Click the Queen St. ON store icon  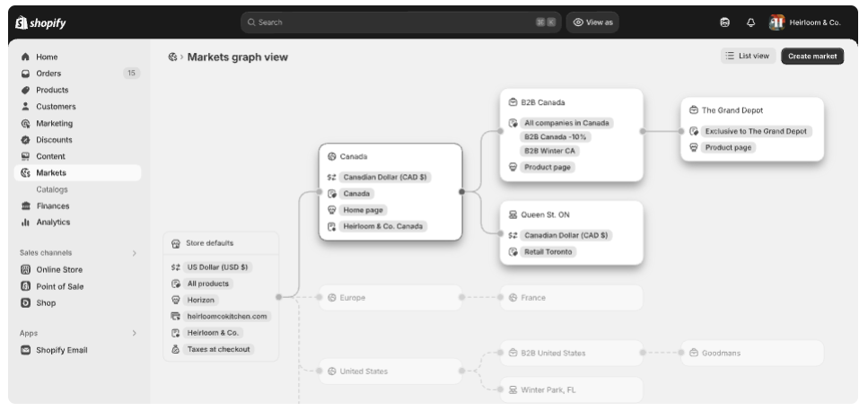click(x=513, y=214)
